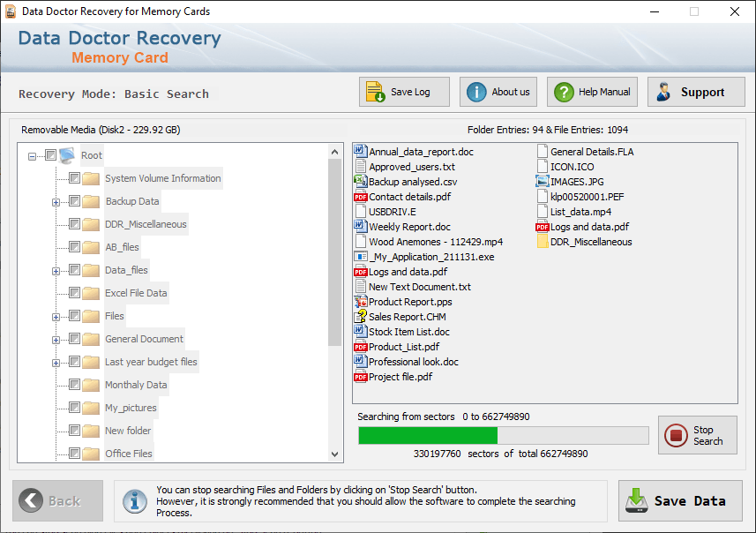Select the My_pictures folder in tree
Screen dimensions: 756x533
click(131, 408)
